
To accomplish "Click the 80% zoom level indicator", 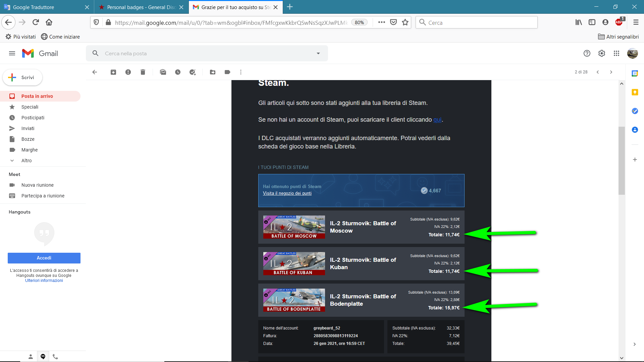I will click(x=359, y=22).
